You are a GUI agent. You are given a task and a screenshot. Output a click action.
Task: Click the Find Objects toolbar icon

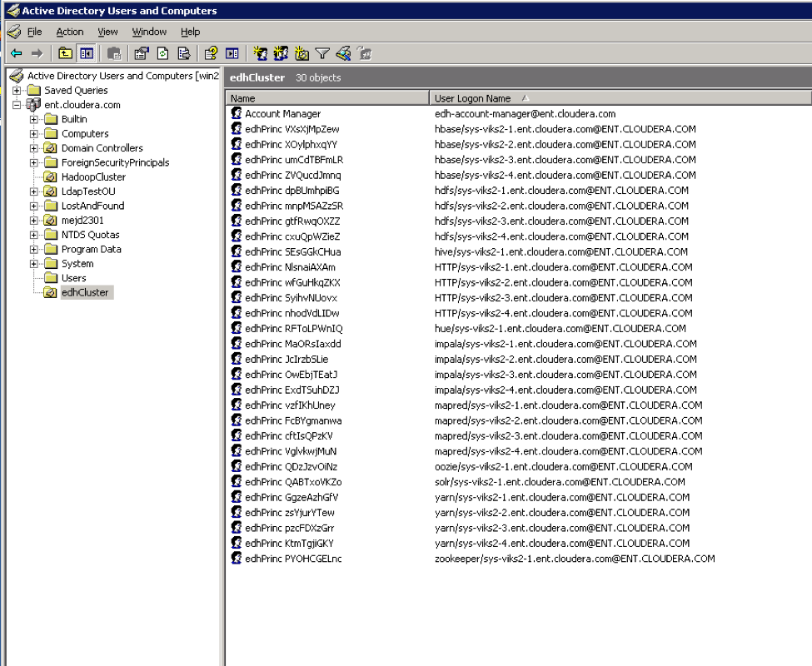342,53
